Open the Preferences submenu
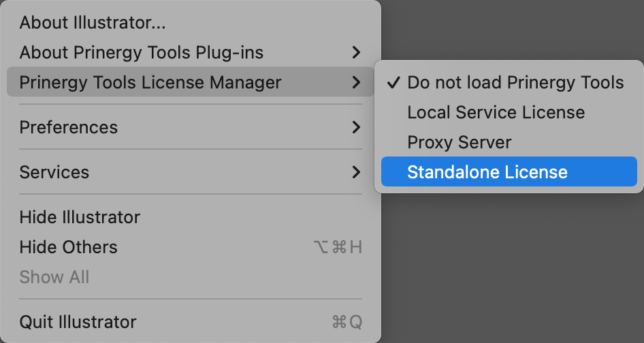 coord(68,127)
